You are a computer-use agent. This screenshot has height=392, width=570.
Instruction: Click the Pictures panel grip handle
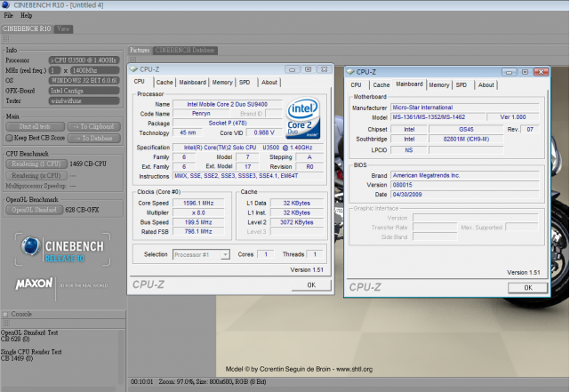click(133, 60)
